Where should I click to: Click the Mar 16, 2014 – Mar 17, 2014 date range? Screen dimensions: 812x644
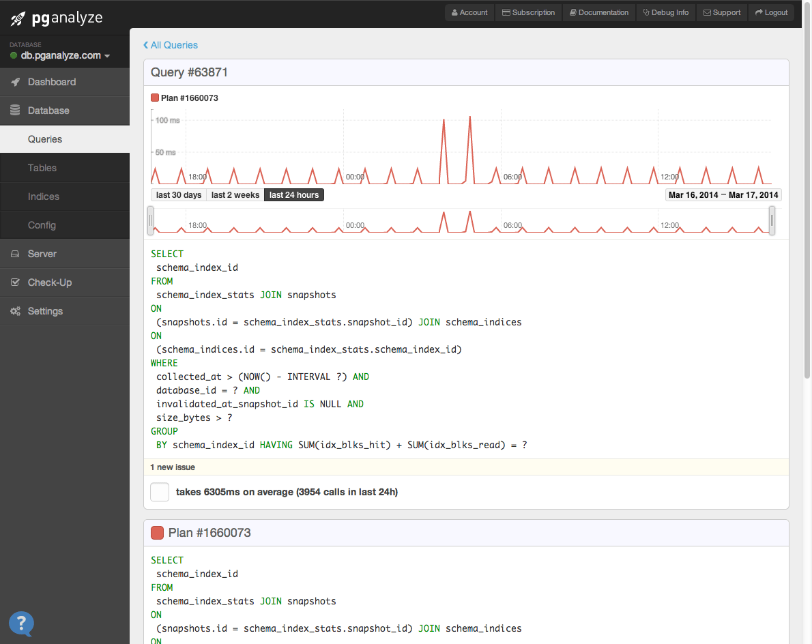tap(723, 194)
